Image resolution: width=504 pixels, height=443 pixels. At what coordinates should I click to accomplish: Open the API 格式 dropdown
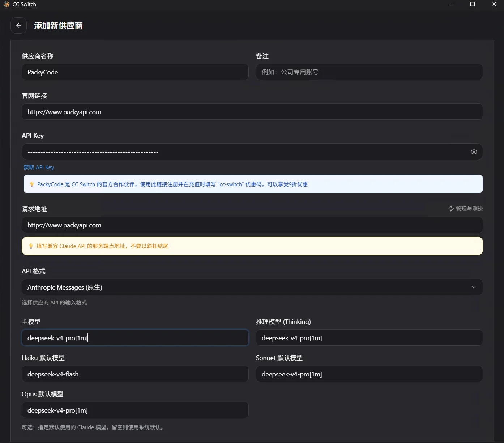[252, 287]
